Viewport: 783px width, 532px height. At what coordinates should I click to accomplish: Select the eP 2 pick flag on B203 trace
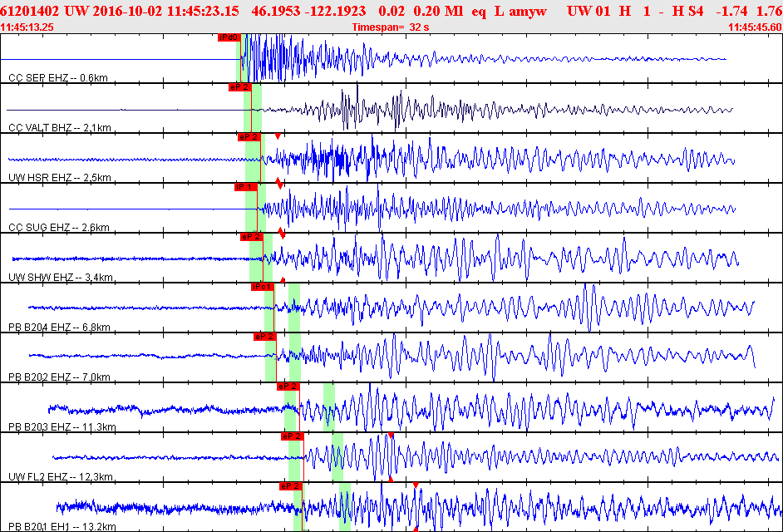pos(288,387)
